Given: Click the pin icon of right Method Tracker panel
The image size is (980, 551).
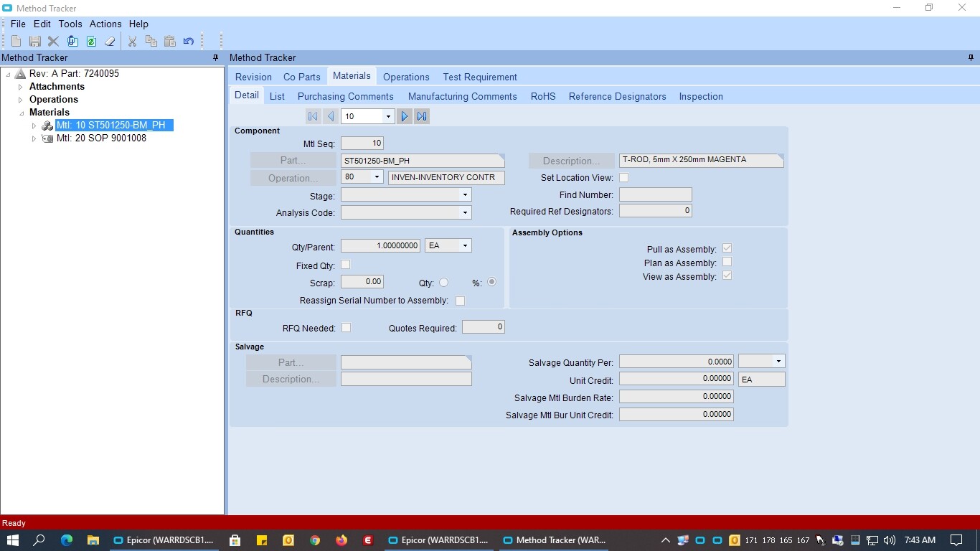Looking at the screenshot, I should [x=971, y=57].
